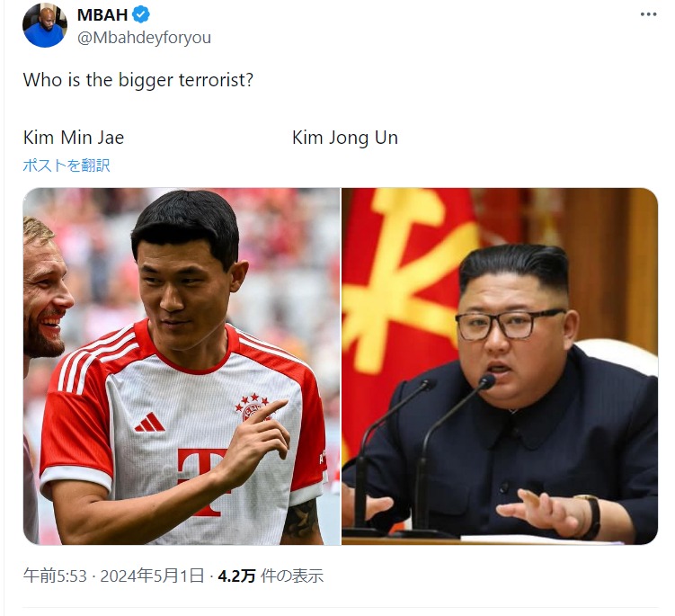Click the tweet text about bigger terrorist
The image size is (675, 616).
138,80
